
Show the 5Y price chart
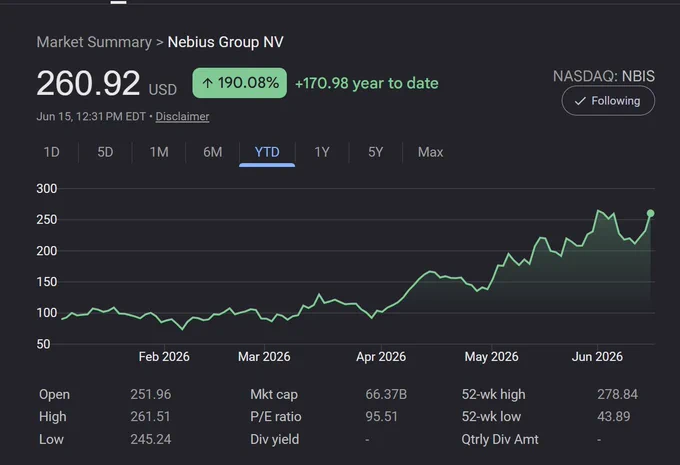tap(376, 152)
